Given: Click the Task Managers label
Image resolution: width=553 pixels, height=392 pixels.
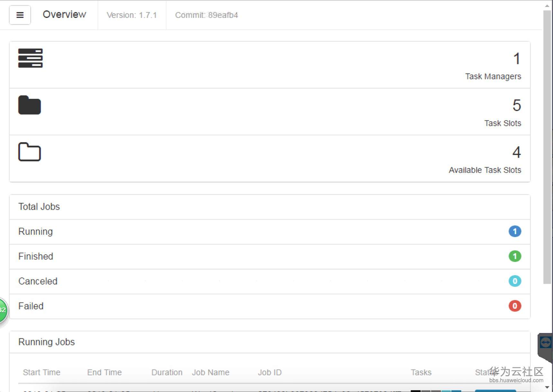Looking at the screenshot, I should [x=493, y=76].
